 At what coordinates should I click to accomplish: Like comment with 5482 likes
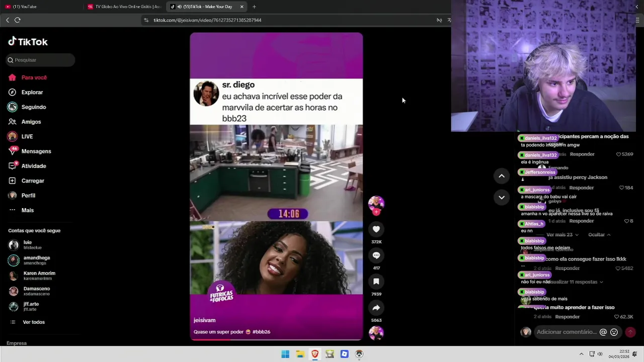click(x=619, y=268)
